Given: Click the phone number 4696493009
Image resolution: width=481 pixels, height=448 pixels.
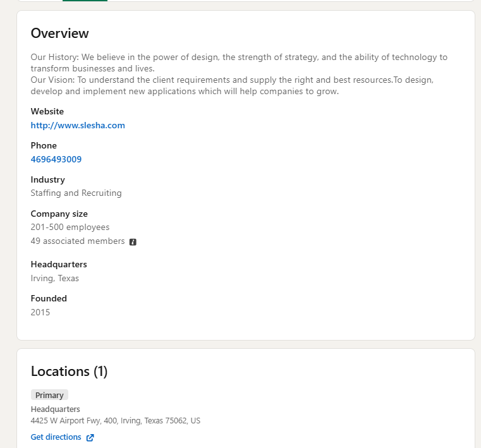Looking at the screenshot, I should pyautogui.click(x=56, y=159).
